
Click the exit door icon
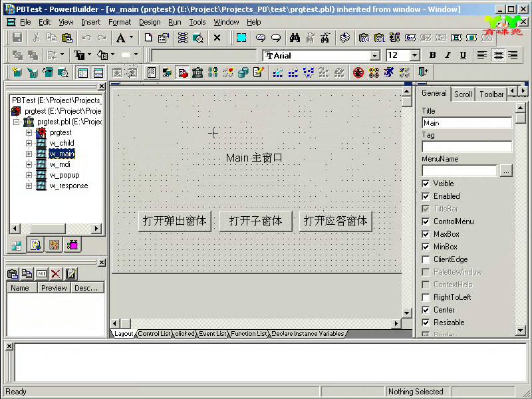(423, 72)
